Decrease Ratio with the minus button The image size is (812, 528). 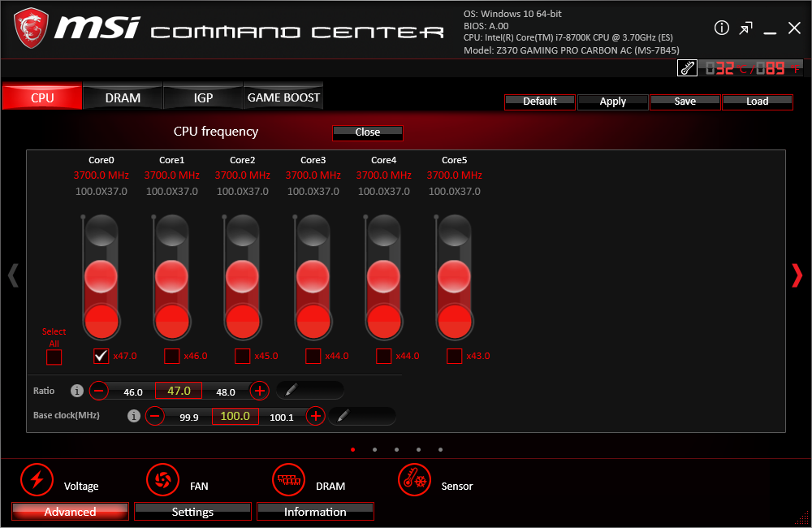99,390
